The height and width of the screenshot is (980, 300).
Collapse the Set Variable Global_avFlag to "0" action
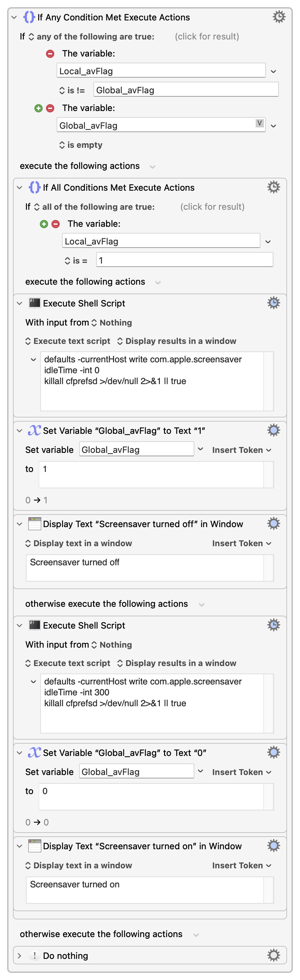(x=19, y=753)
